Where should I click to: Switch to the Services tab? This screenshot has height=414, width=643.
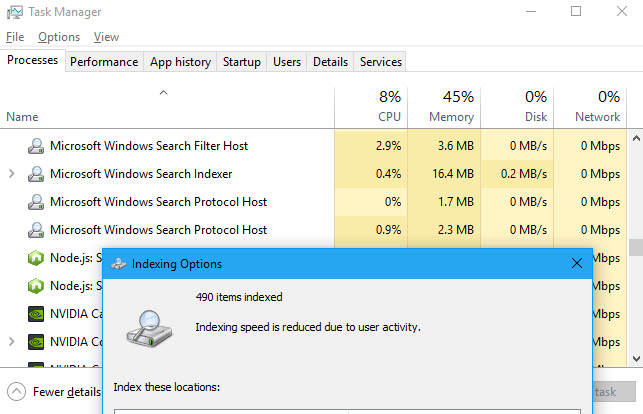(x=381, y=62)
